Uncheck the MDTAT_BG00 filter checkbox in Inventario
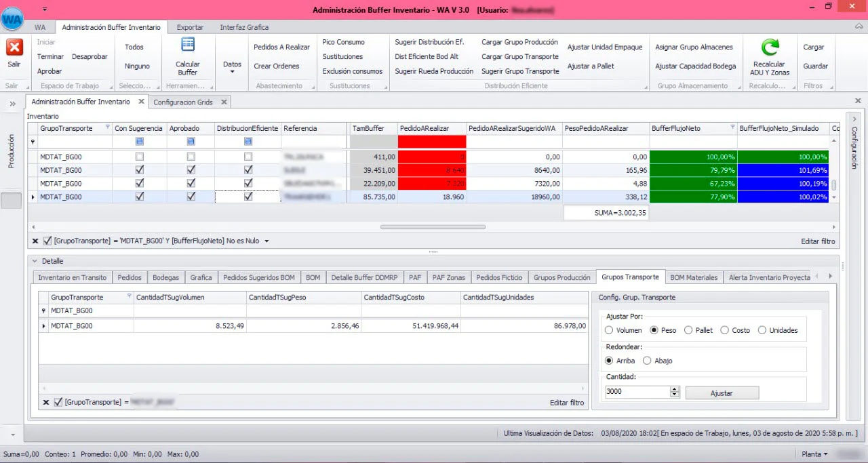 click(47, 241)
